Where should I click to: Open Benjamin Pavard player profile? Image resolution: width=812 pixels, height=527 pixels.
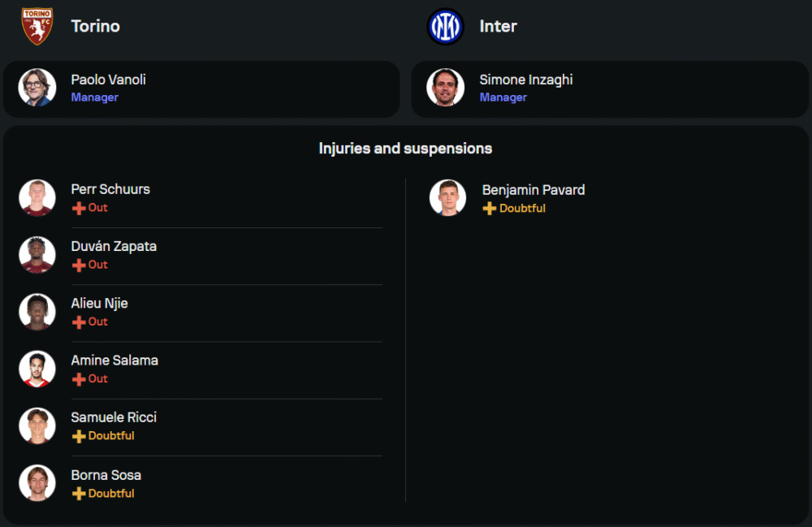(533, 189)
